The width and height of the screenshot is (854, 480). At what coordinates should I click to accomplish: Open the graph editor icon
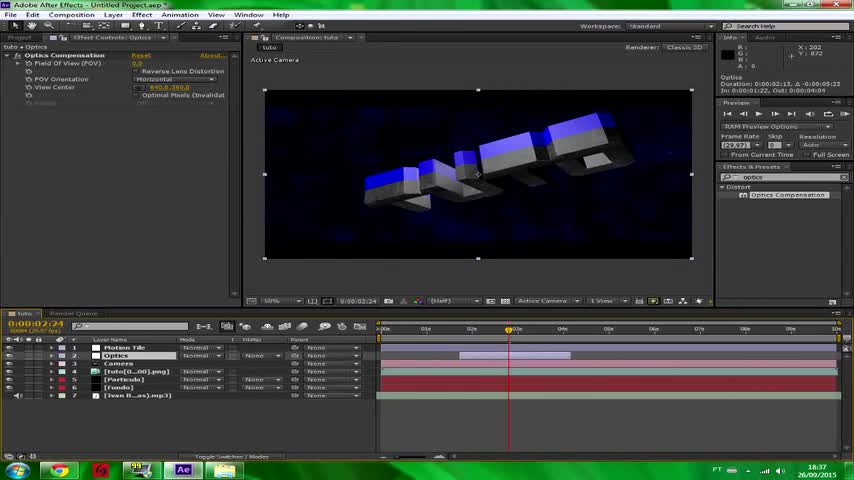(x=359, y=326)
